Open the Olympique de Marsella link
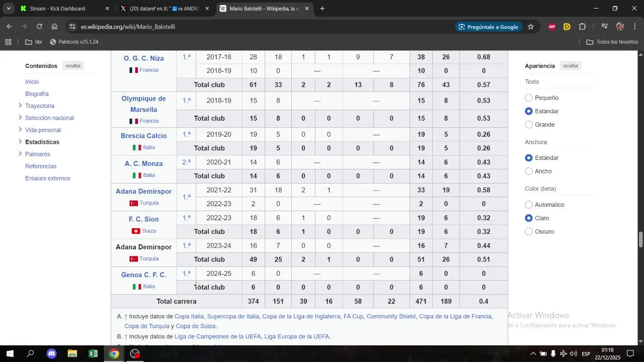644x362 pixels. click(143, 104)
